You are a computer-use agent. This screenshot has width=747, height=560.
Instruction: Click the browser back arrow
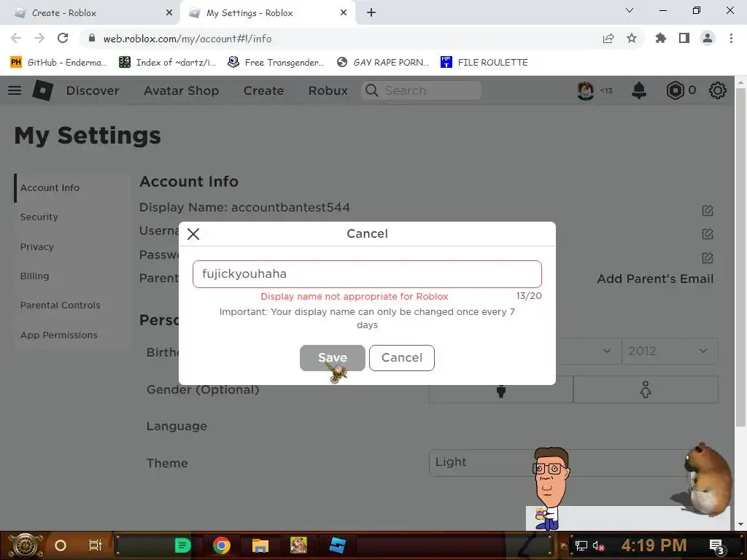click(x=16, y=38)
